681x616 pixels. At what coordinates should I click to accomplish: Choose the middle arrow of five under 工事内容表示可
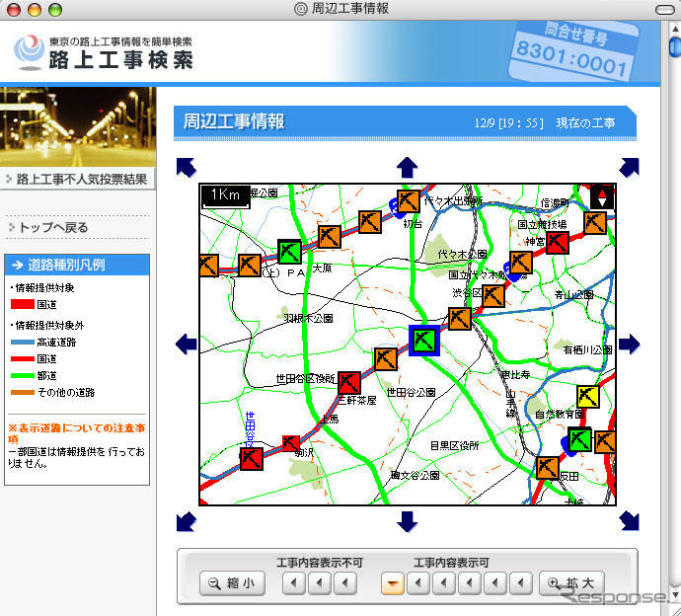(470, 583)
